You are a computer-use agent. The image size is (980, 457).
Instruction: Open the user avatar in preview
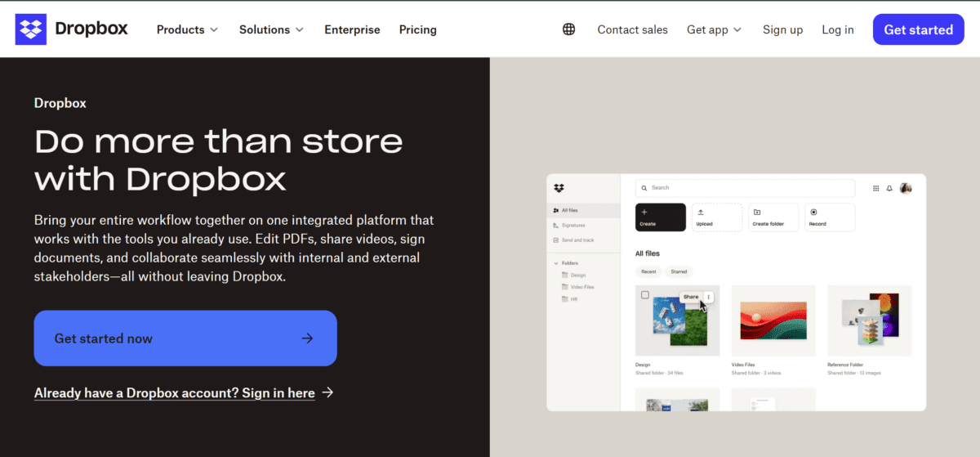click(x=906, y=188)
